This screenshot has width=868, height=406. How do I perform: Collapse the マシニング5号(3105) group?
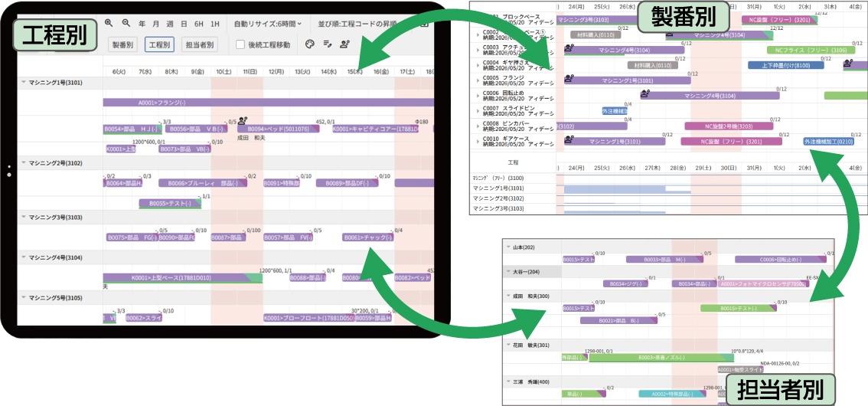click(x=23, y=297)
